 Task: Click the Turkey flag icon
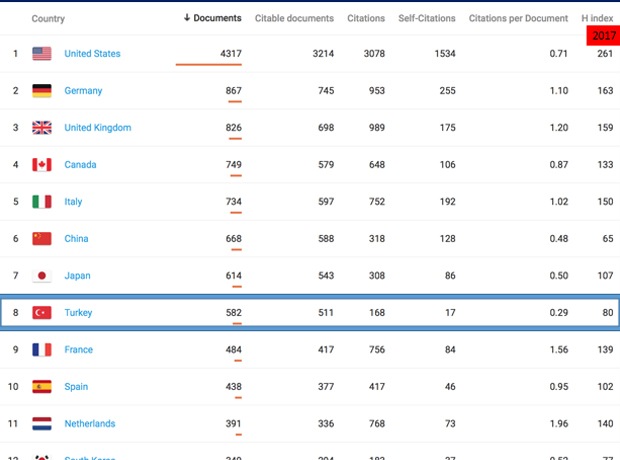point(42,313)
